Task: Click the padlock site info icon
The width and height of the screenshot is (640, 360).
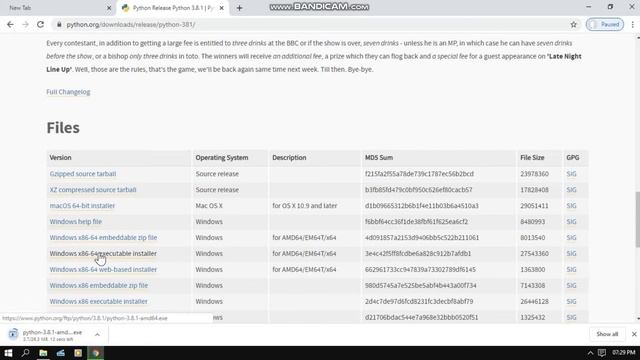Action: pyautogui.click(x=59, y=24)
